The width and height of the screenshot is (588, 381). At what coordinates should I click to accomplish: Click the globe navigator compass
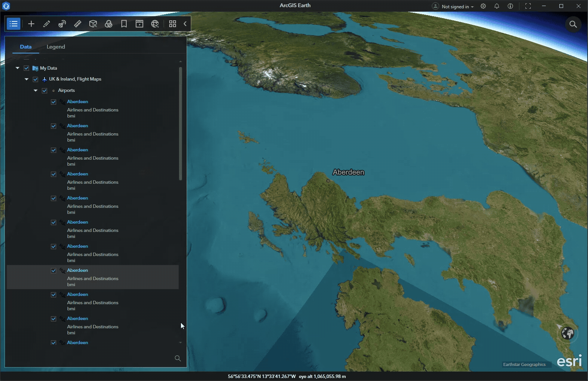pyautogui.click(x=567, y=333)
